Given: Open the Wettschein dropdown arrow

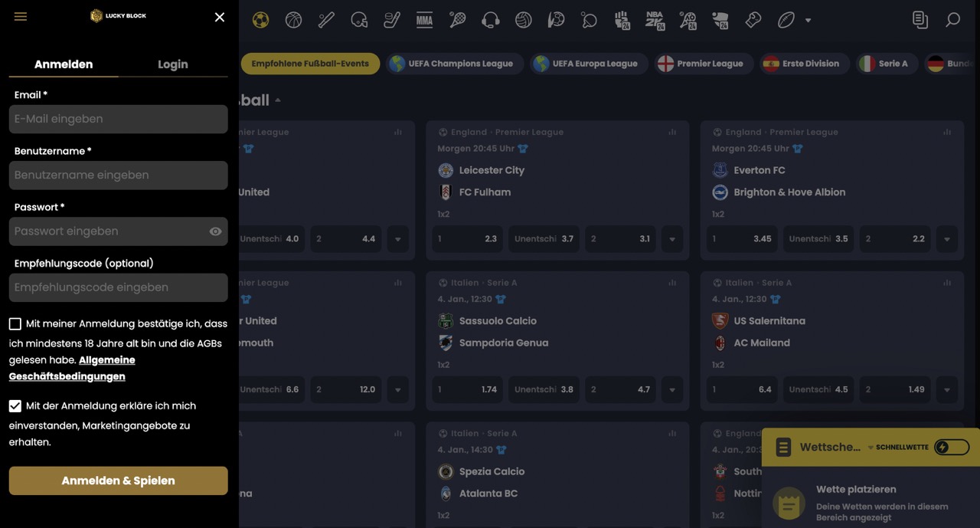Looking at the screenshot, I should (871, 448).
